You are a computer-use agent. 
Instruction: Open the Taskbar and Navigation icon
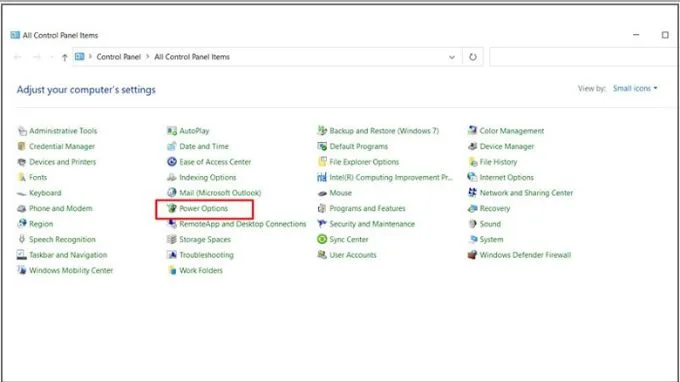pos(22,255)
